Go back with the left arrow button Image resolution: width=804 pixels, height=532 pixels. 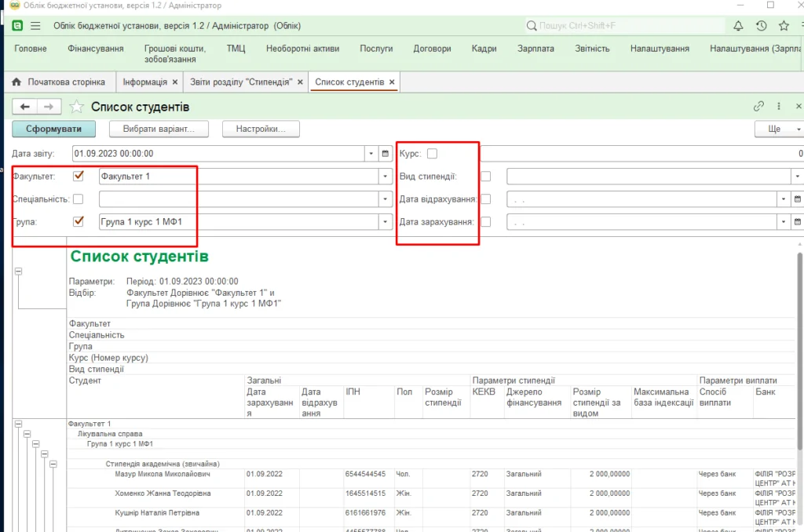coord(24,107)
